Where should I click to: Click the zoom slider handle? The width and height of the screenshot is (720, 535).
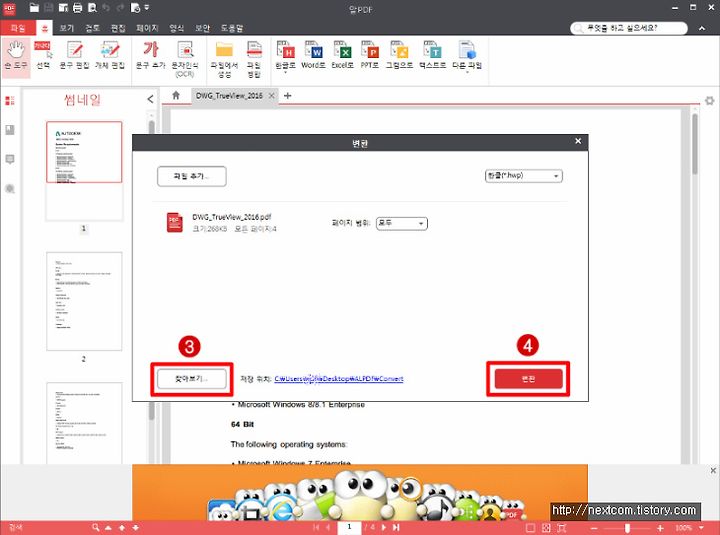point(627,528)
